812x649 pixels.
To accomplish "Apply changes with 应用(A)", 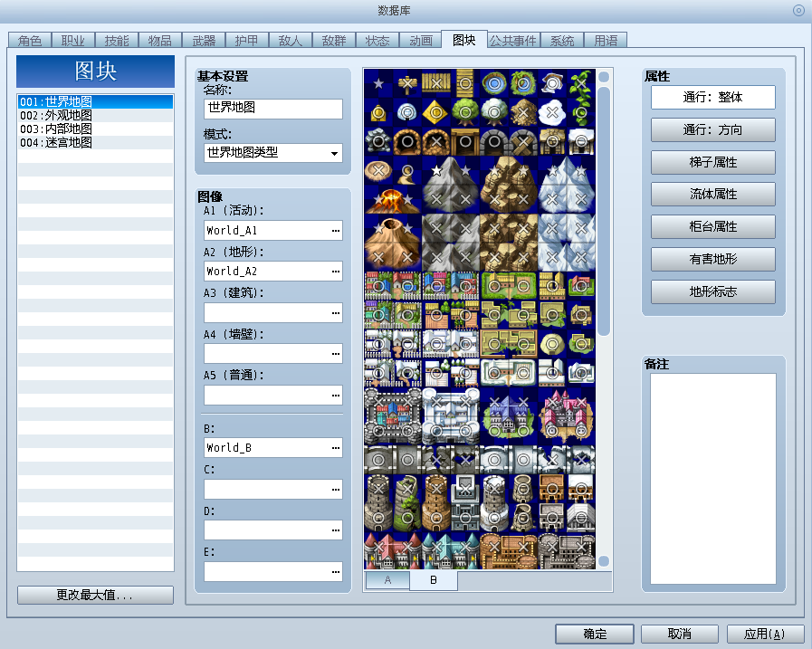I will [x=765, y=634].
